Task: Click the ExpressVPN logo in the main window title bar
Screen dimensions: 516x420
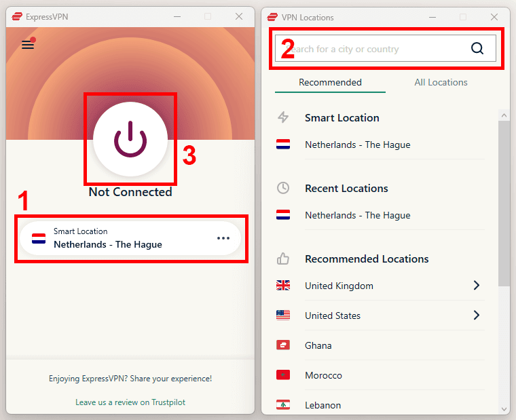Action: click(17, 16)
